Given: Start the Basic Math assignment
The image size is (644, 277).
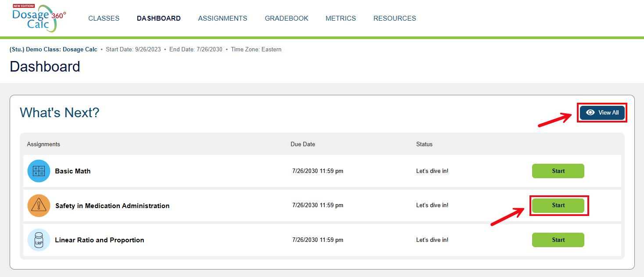Looking at the screenshot, I should coord(558,171).
